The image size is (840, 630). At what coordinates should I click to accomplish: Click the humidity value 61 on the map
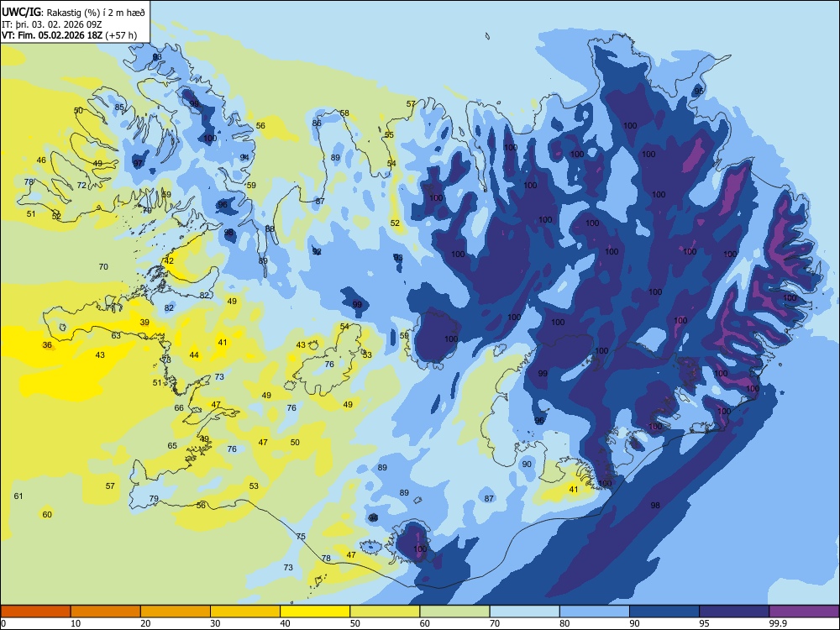18,496
